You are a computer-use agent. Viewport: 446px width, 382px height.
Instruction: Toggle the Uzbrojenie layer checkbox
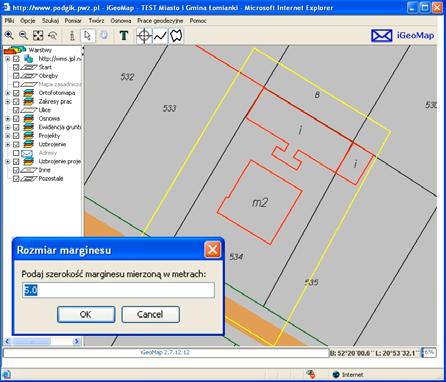tap(16, 144)
